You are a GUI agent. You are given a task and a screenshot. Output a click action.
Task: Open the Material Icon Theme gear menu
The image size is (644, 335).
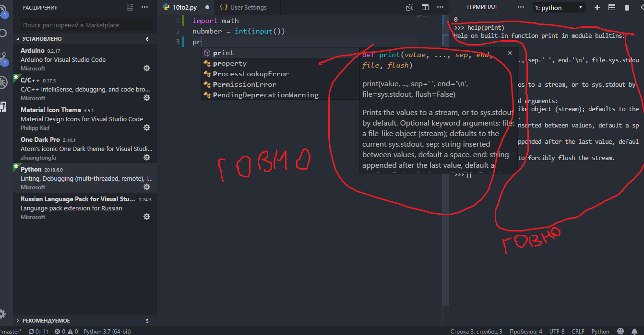point(147,128)
